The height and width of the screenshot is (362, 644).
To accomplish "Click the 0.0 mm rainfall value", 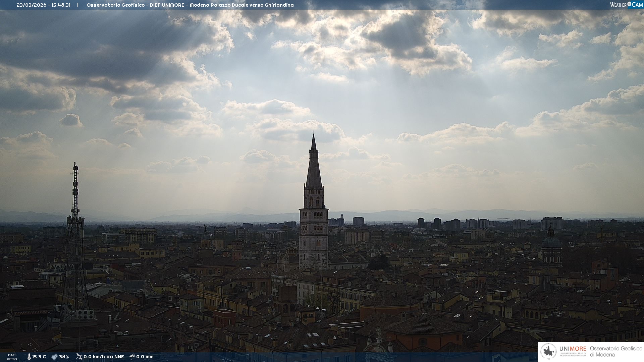I will (145, 357).
